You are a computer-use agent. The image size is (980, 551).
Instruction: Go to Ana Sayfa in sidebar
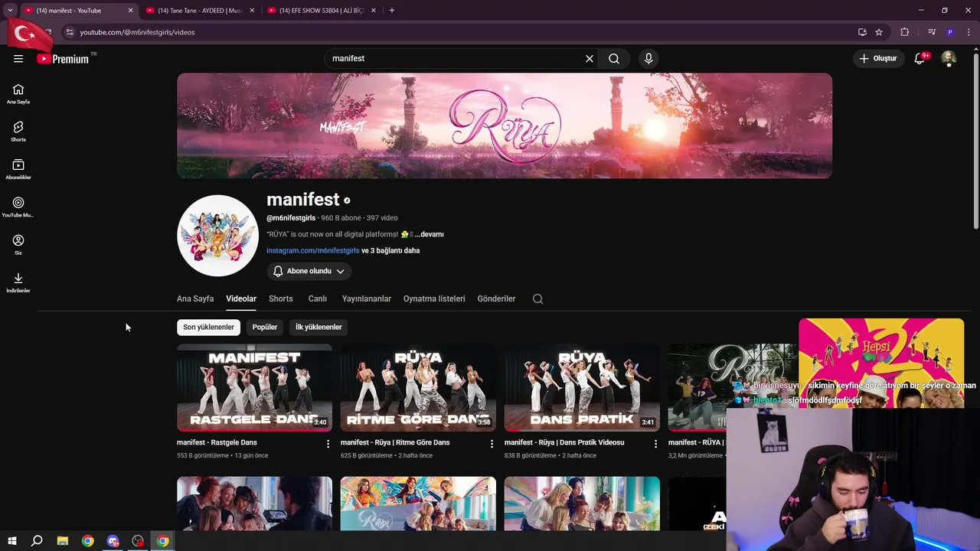pos(18,94)
